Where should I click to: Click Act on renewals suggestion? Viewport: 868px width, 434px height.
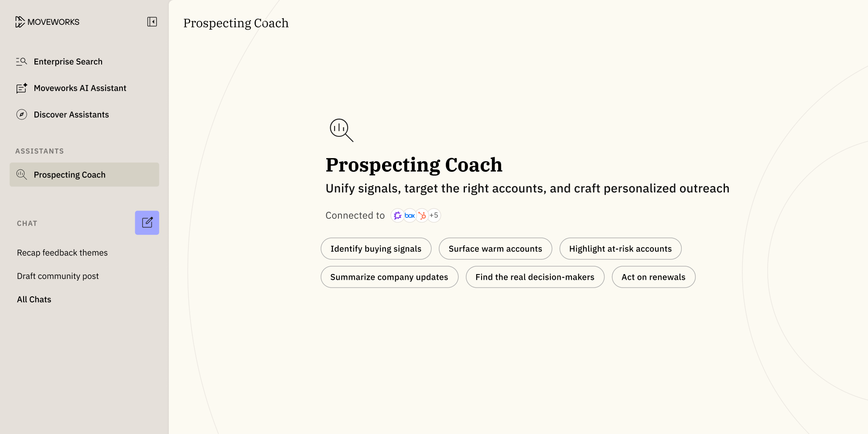pos(653,277)
